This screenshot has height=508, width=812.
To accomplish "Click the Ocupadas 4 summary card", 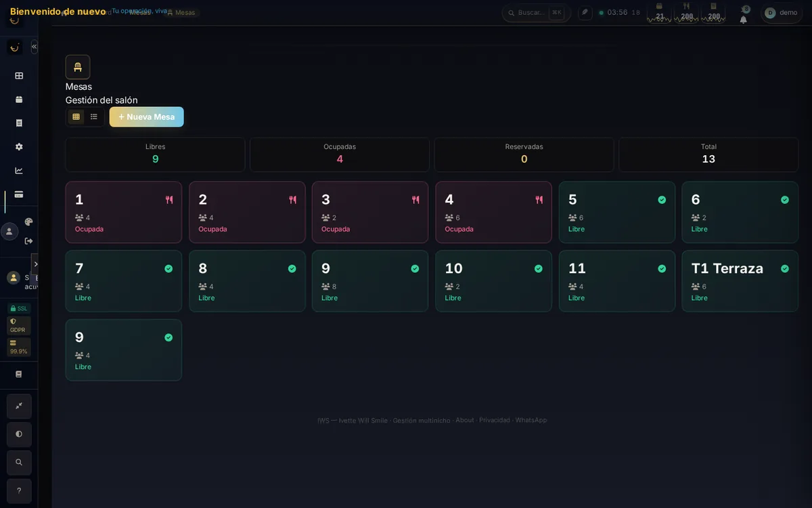I will tap(340, 154).
